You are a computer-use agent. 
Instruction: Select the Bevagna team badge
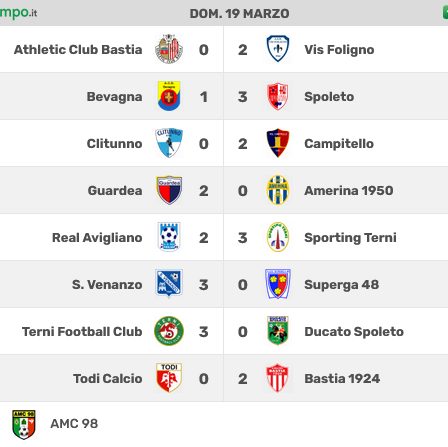(169, 96)
